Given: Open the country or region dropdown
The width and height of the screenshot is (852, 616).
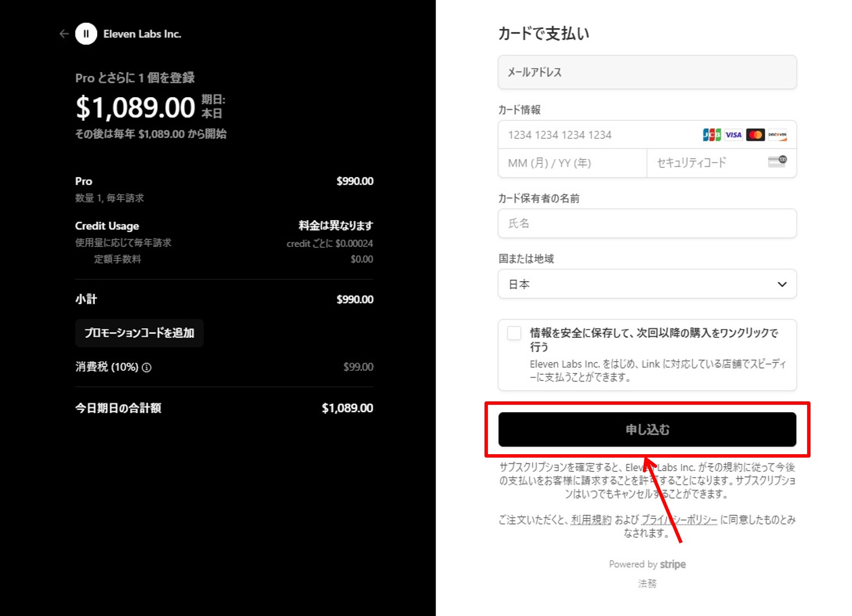Looking at the screenshot, I should [647, 284].
